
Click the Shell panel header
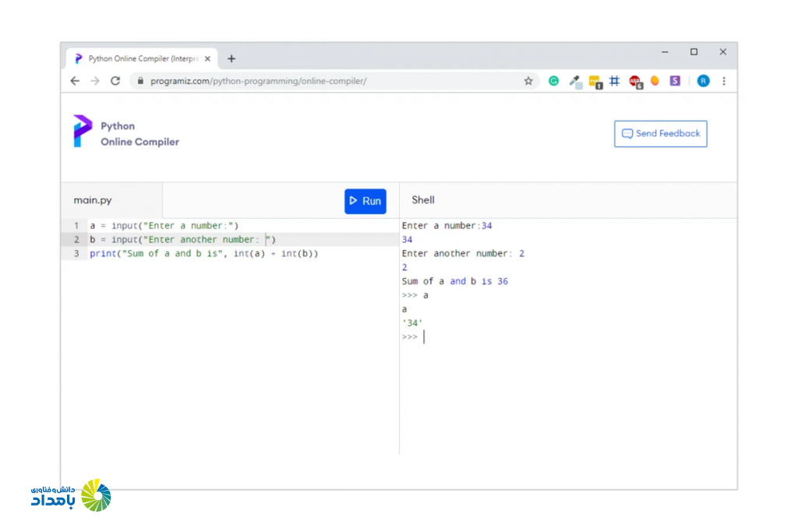(423, 200)
